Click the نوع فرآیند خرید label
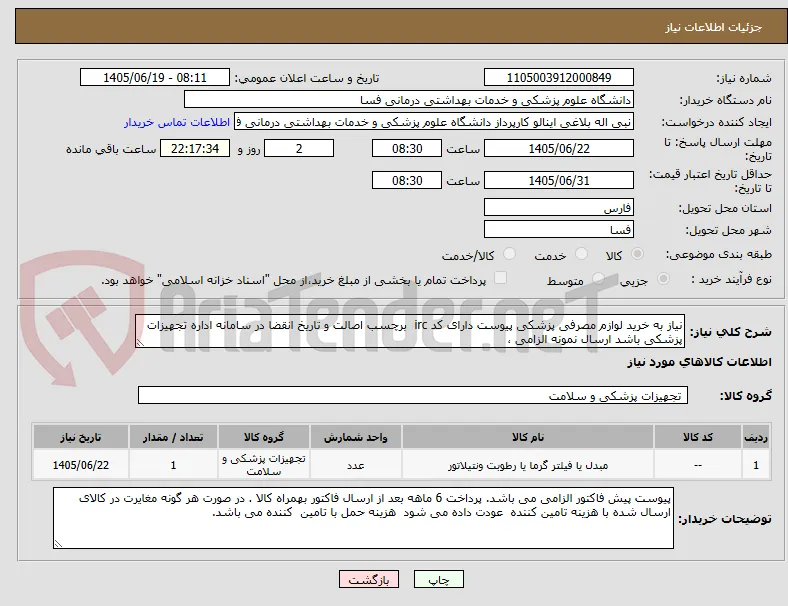Screen dimensions: 788x606 click(x=732, y=279)
